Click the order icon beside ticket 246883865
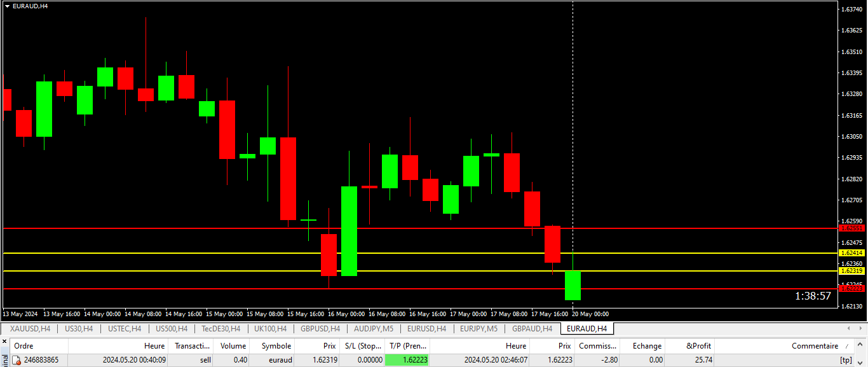Screen dimensions: 868x367 point(17,360)
